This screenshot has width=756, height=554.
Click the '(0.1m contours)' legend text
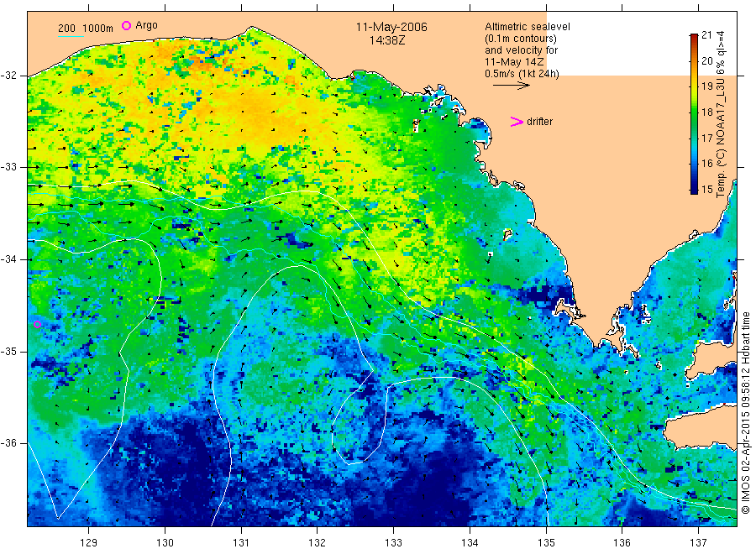pyautogui.click(x=521, y=39)
